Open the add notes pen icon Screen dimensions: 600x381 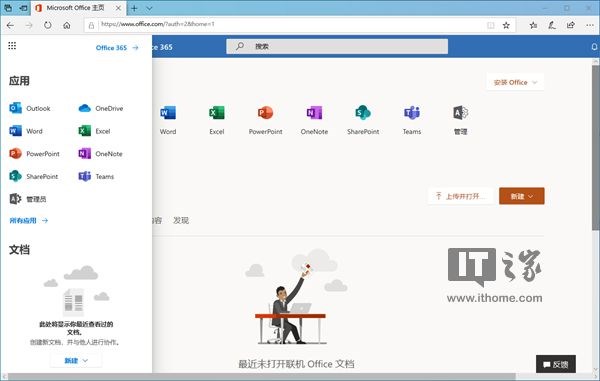(x=552, y=25)
